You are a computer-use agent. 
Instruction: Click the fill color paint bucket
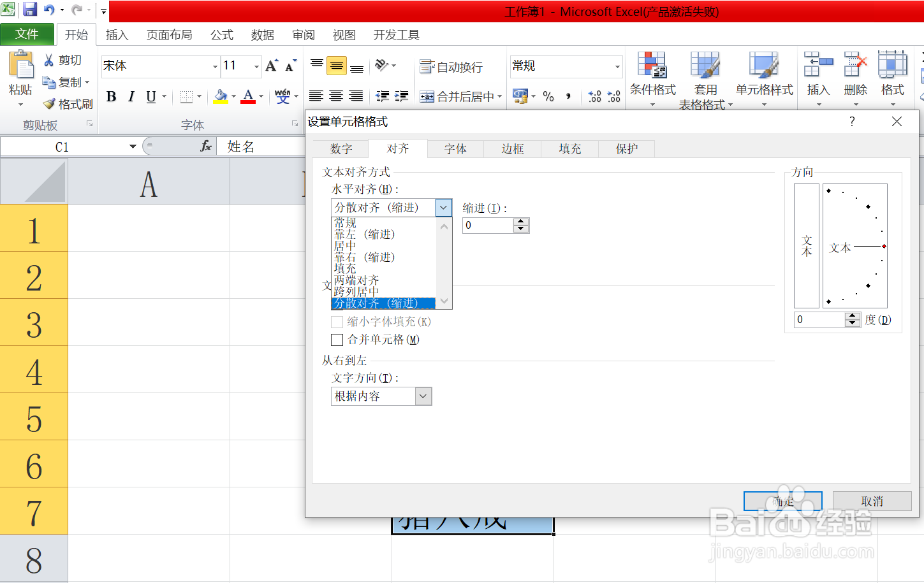(221, 96)
